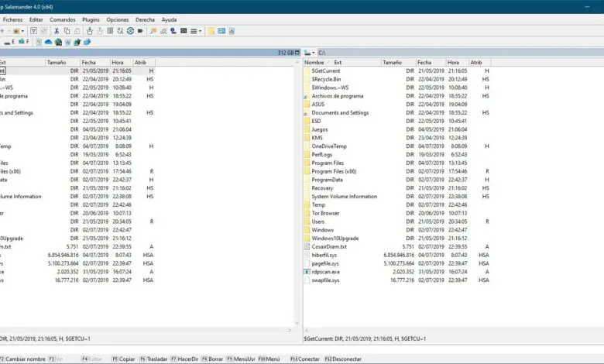Open the Derecha menu

pos(145,19)
